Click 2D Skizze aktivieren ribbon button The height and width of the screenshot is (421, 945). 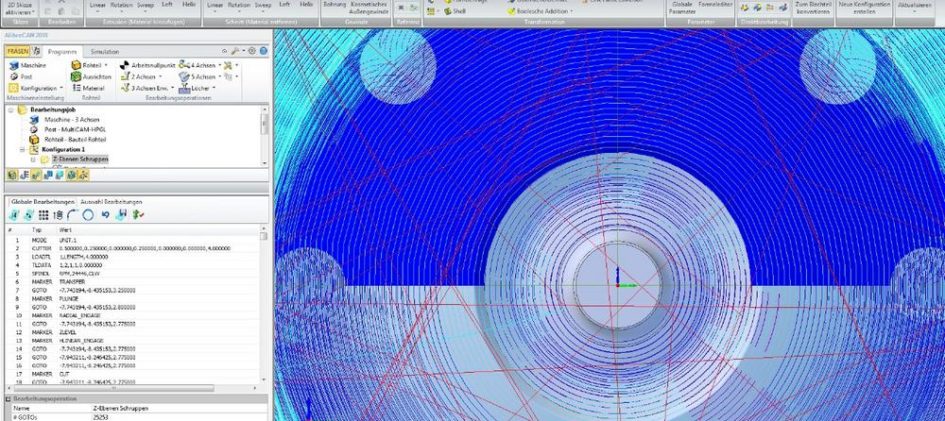click(19, 8)
